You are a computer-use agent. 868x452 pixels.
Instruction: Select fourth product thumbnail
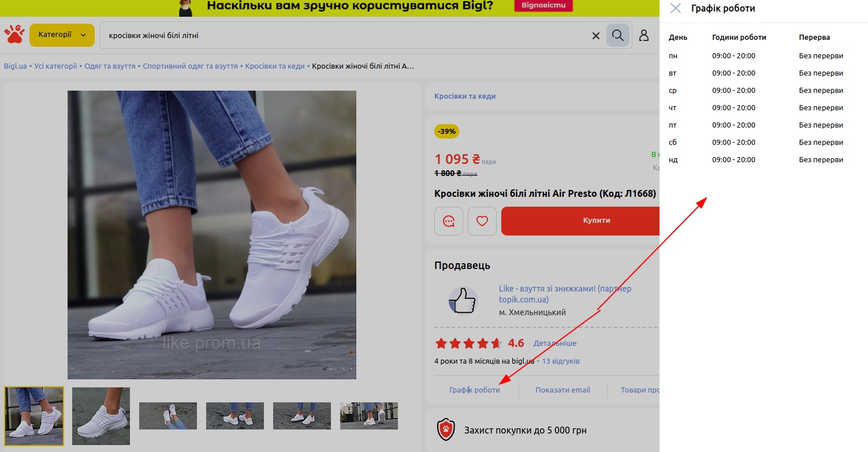(x=235, y=416)
